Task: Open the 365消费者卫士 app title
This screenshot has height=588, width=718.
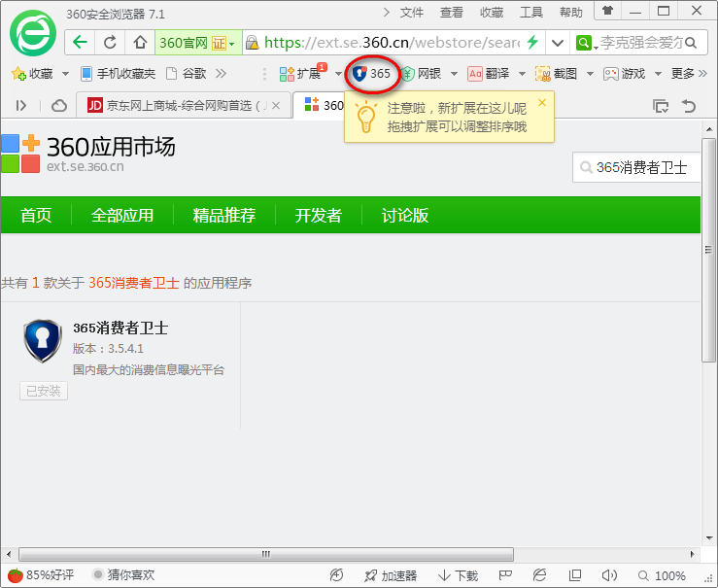Action: (120, 328)
